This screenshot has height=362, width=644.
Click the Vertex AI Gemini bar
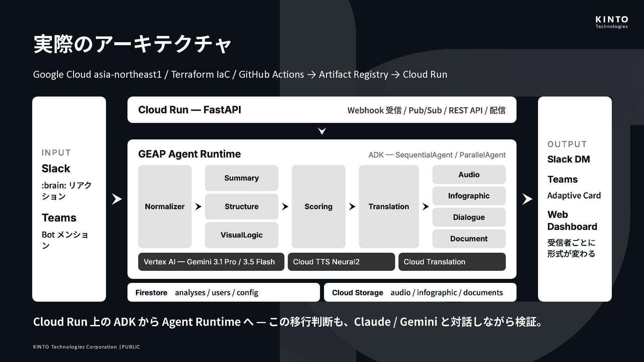[211, 262]
